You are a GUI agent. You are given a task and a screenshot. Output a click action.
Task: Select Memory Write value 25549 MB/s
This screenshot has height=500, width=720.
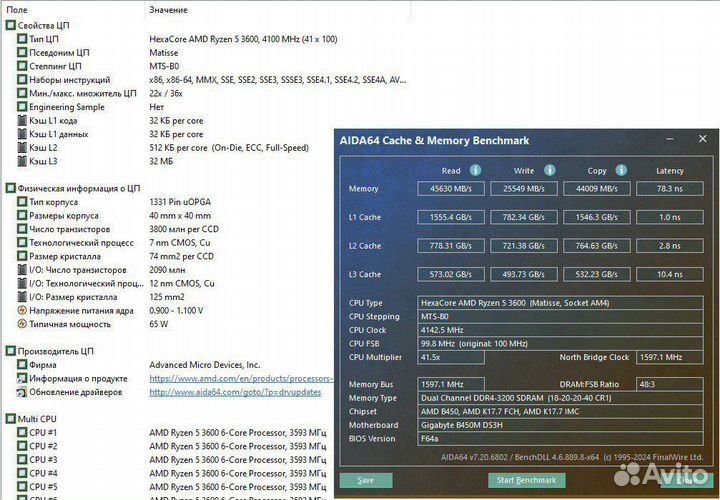click(524, 189)
